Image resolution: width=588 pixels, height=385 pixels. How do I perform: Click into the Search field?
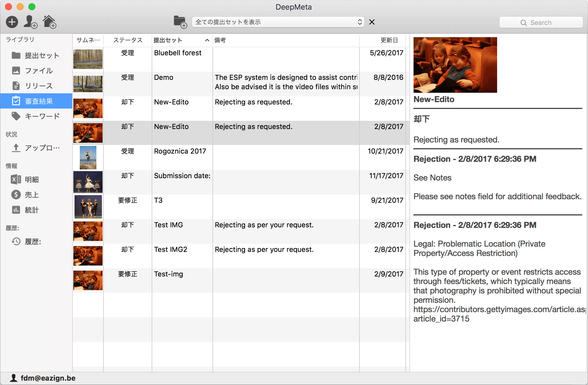click(x=541, y=23)
